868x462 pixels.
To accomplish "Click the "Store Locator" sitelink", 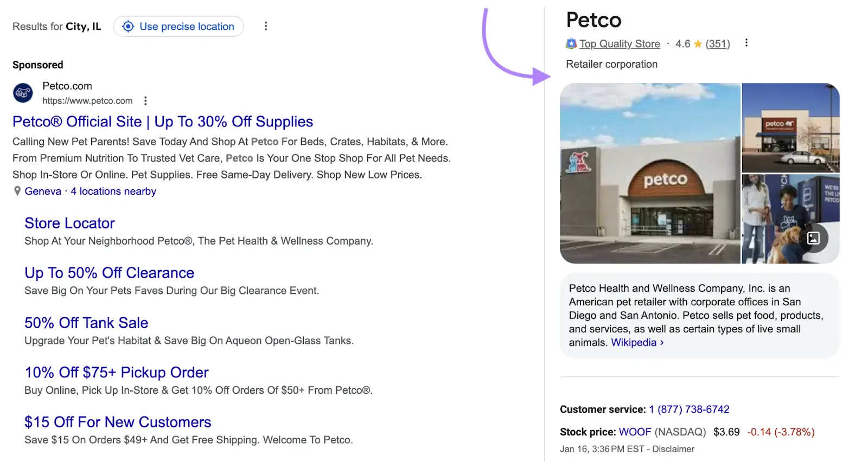I will (69, 223).
